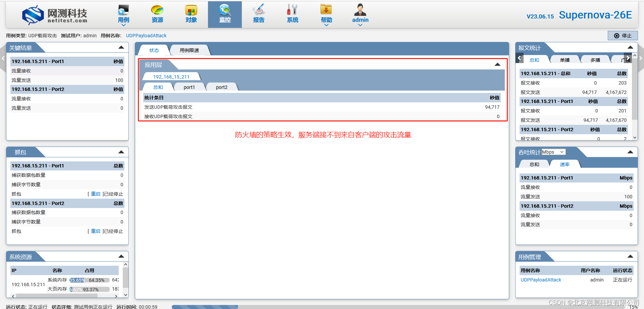Click 192.168.15.211 - Port2 header in 抓包
Viewport: 644px width, 309px height.
(x=67, y=203)
